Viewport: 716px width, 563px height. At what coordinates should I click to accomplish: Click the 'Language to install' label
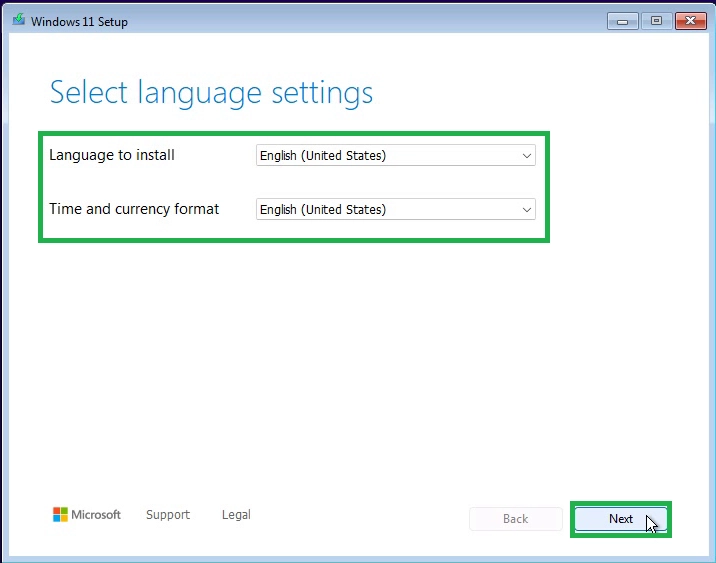[x=112, y=155]
